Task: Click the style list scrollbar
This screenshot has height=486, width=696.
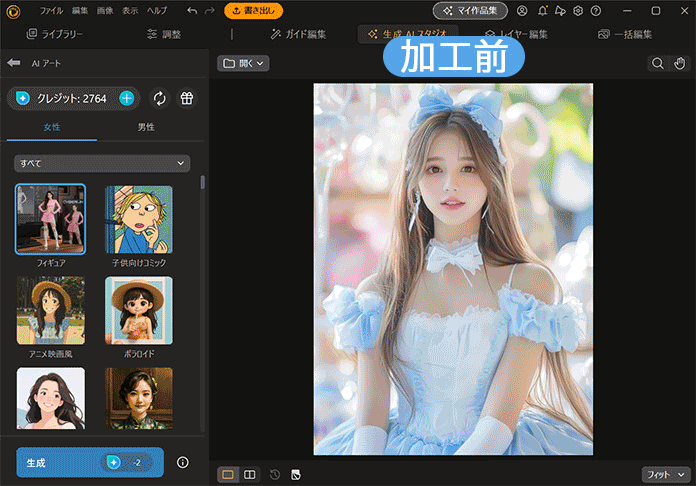Action: 202,182
